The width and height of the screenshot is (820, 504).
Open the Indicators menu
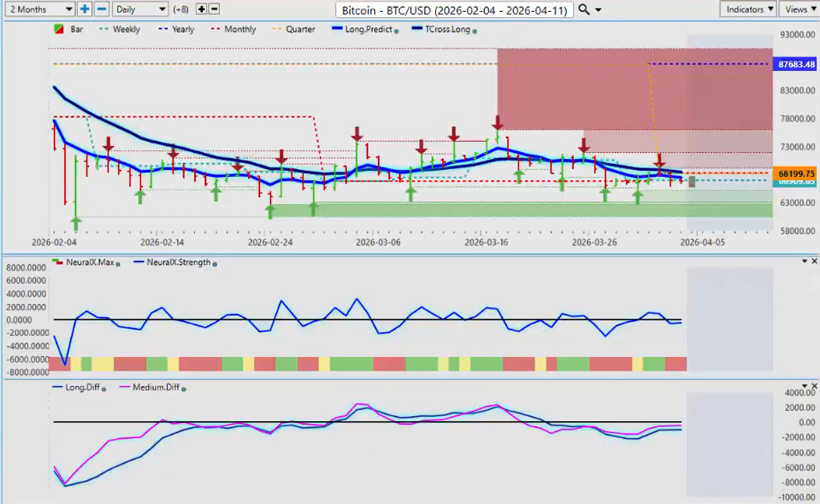tap(746, 9)
